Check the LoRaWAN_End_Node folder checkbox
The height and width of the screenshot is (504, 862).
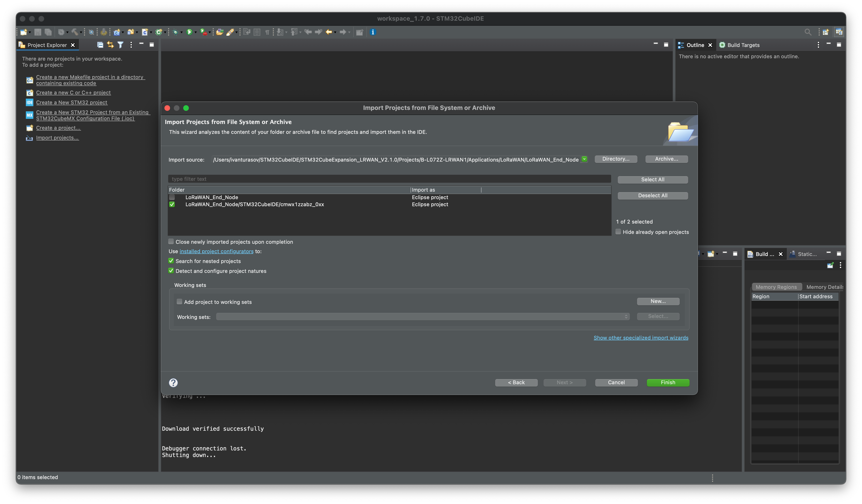click(x=172, y=197)
